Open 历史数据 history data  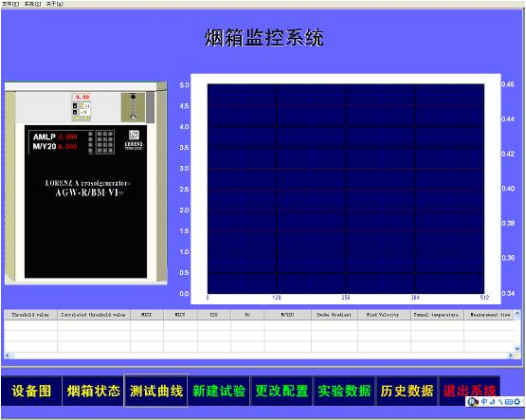click(x=407, y=391)
